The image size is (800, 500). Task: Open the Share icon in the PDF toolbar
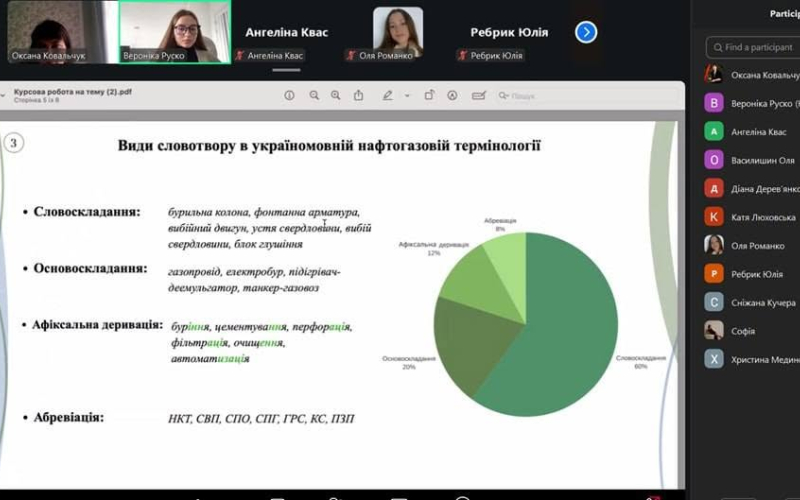[x=359, y=95]
